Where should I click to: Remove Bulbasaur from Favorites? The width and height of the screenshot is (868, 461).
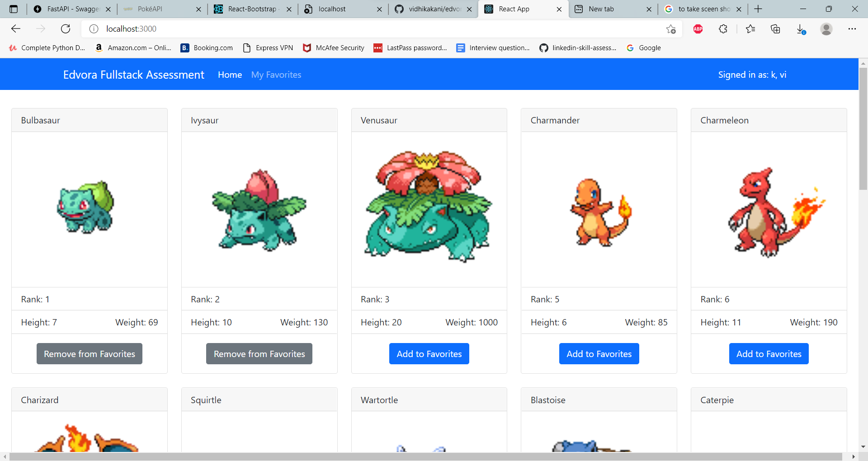pos(89,353)
